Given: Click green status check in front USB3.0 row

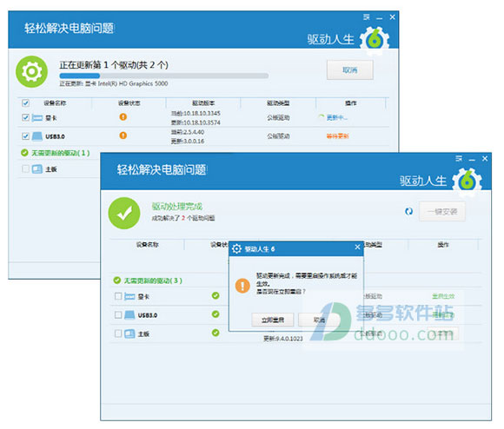Looking at the screenshot, I should pyautogui.click(x=216, y=314).
